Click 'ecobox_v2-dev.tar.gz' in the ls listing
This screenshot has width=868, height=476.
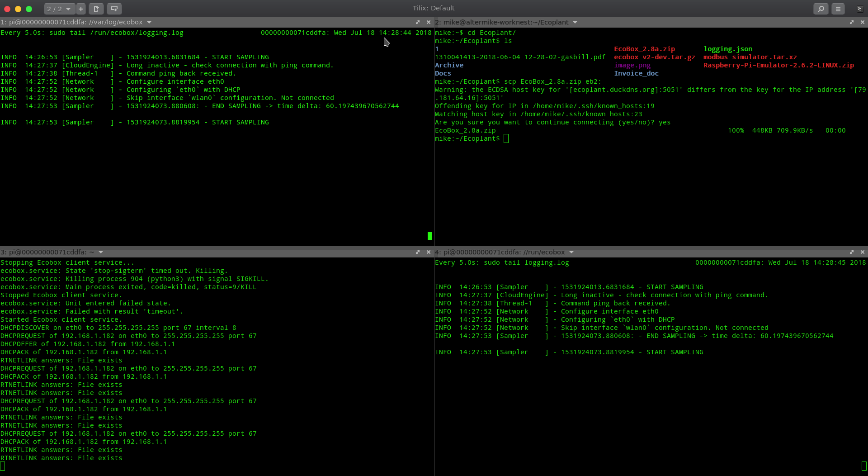(x=655, y=57)
